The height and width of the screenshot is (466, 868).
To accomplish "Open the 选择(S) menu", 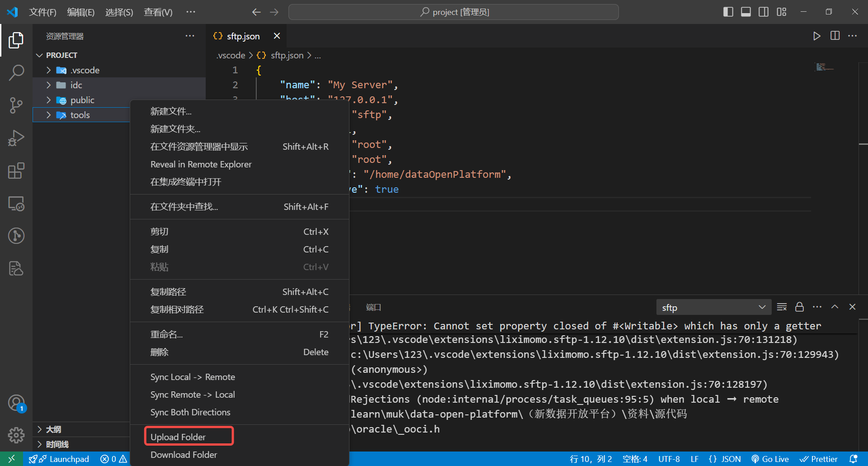I will tap(119, 12).
